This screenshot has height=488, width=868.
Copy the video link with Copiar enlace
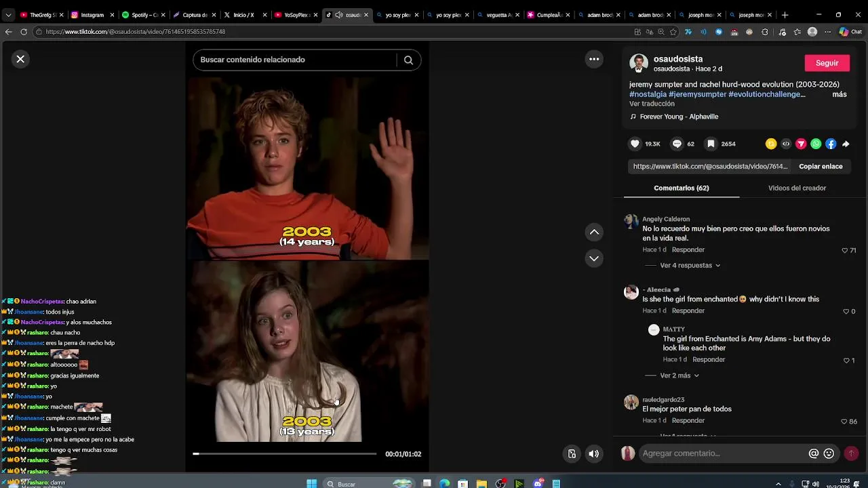(821, 166)
